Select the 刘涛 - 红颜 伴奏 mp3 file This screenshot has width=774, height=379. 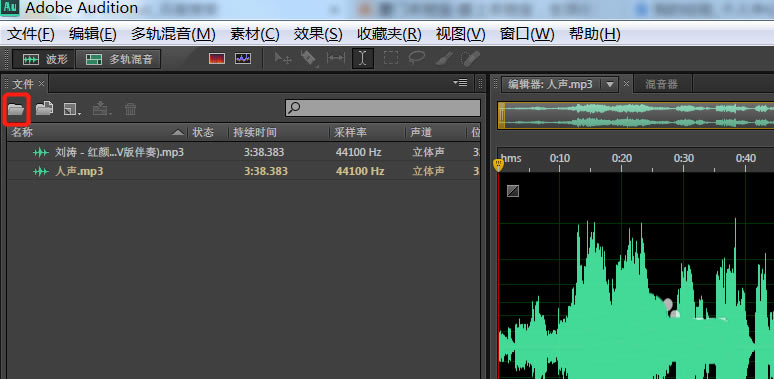[244, 152]
